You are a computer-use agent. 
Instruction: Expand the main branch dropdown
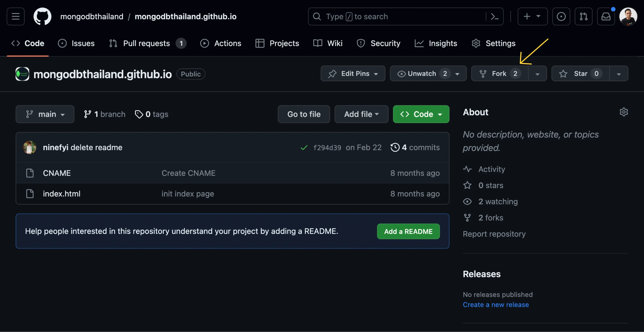point(45,114)
